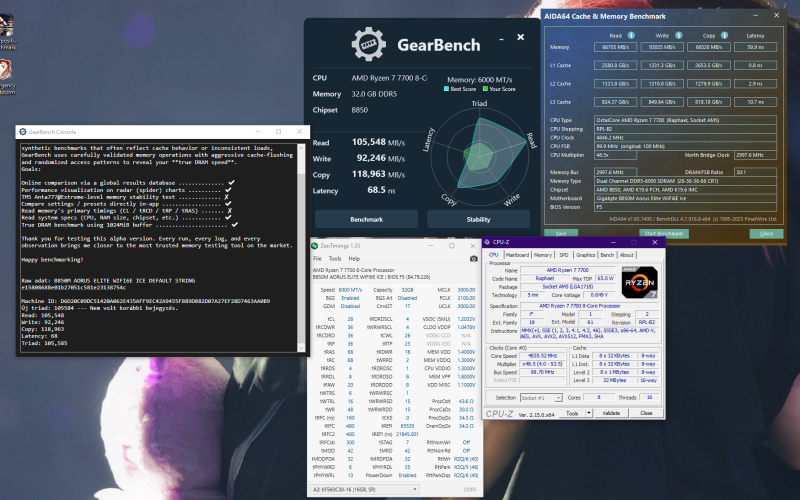Open the Tools dropdown arrow in CPU-Z
Viewport: 800px width, 500px height.
(589, 413)
